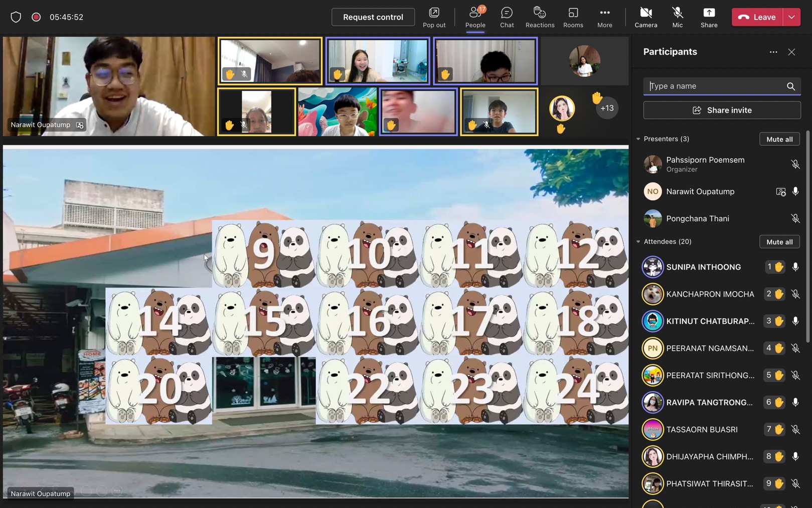
Task: Click the Request control button
Action: [373, 17]
